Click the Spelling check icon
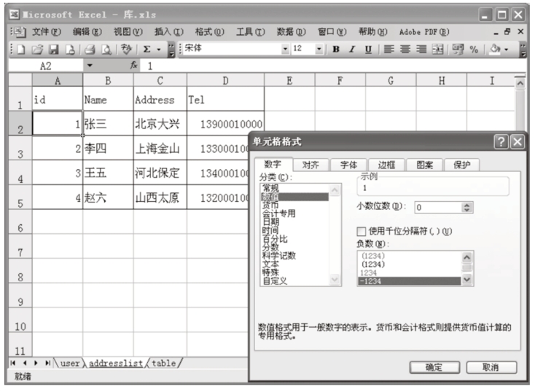The width and height of the screenshot is (535, 392). (x=126, y=50)
